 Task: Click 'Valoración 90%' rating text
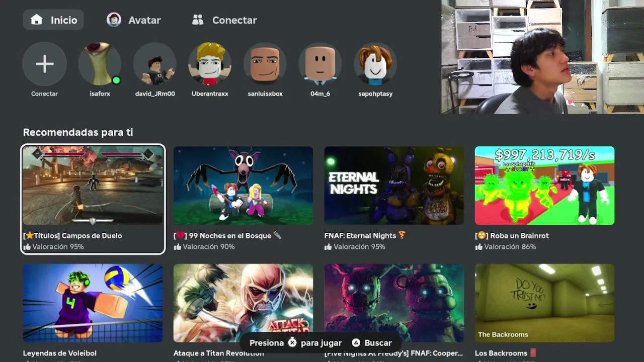(209, 247)
